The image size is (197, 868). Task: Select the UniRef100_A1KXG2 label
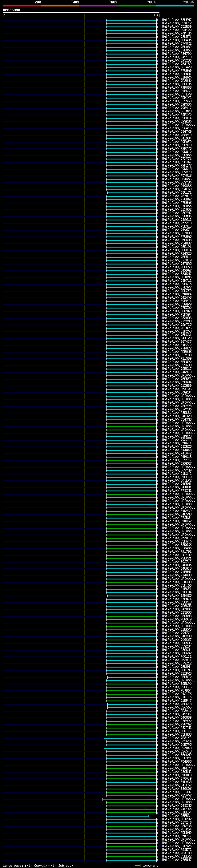[176, 521]
